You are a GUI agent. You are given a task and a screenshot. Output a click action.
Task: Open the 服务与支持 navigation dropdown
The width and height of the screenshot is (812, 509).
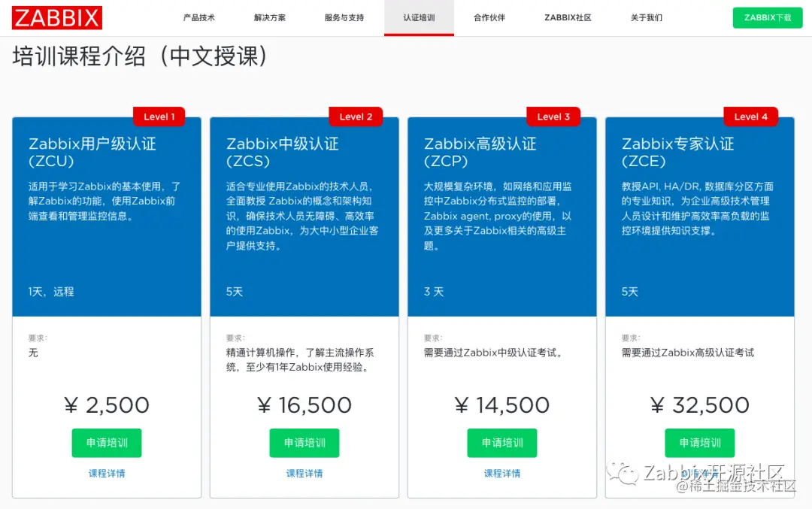(343, 17)
